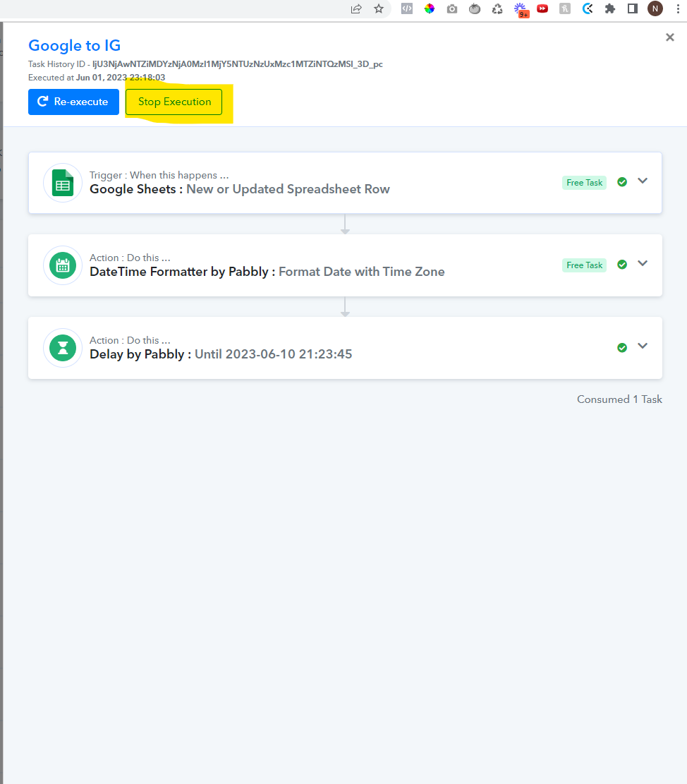Click green success checkmark on Delay step

[x=622, y=347]
